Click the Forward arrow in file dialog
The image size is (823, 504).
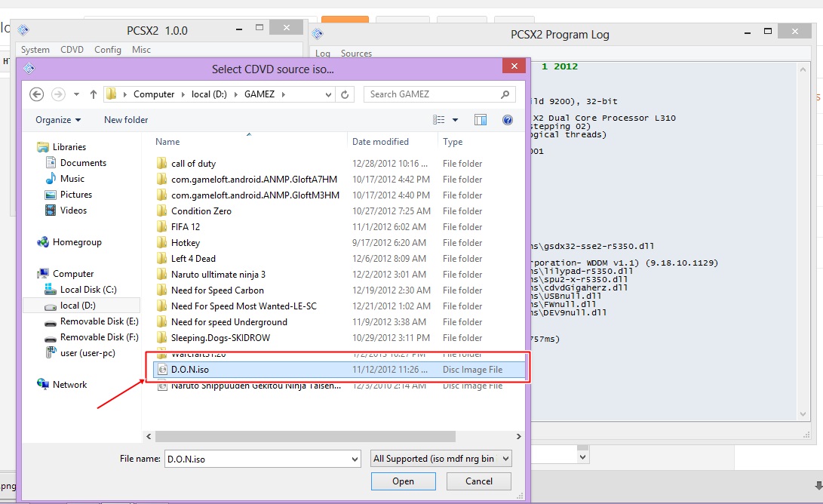tap(58, 94)
